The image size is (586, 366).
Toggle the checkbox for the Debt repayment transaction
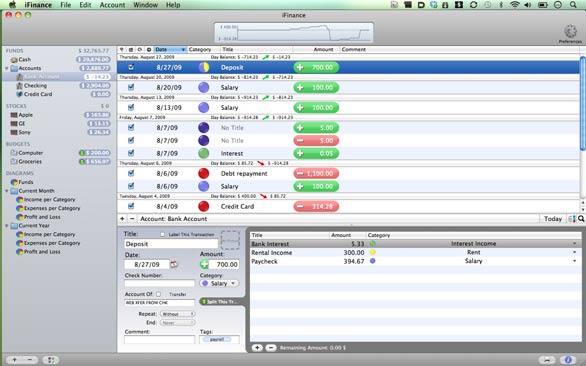coord(131,173)
